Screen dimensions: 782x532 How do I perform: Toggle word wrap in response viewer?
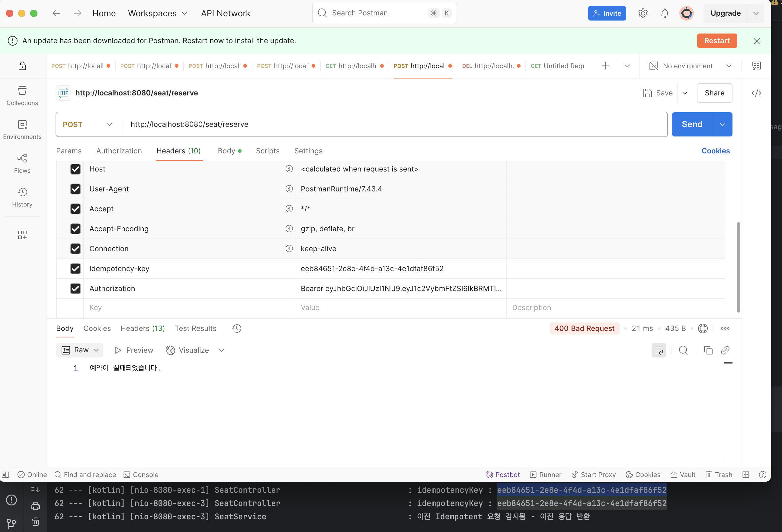pos(659,350)
